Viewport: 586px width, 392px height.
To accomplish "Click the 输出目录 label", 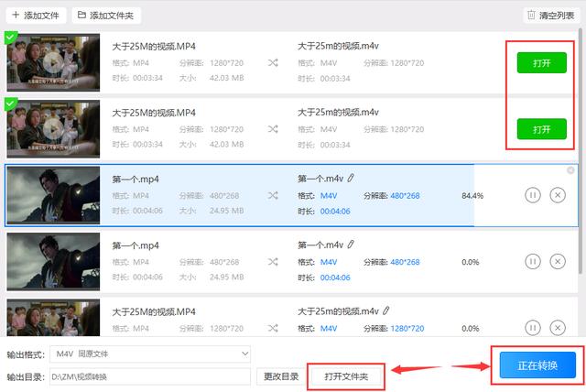I will (26, 377).
